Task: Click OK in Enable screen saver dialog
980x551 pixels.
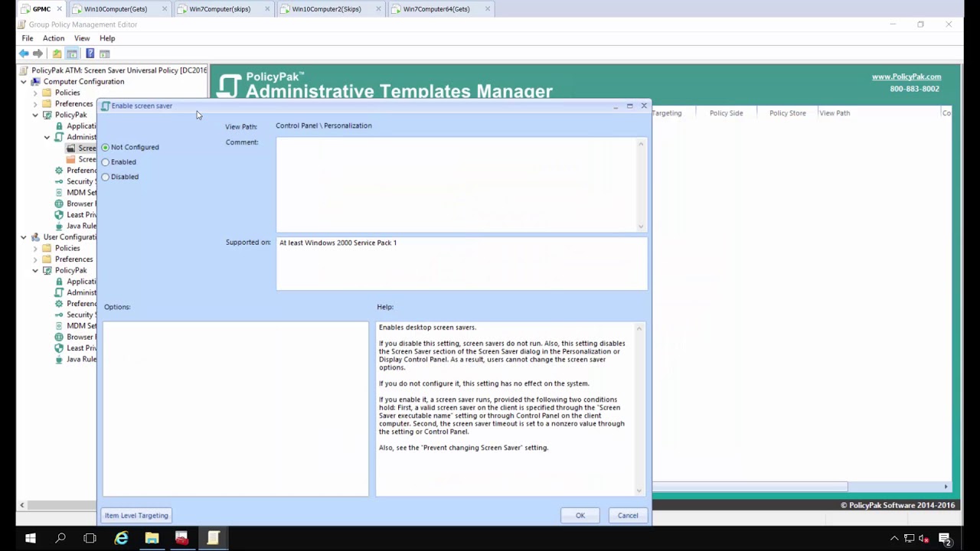Action: [580, 516]
